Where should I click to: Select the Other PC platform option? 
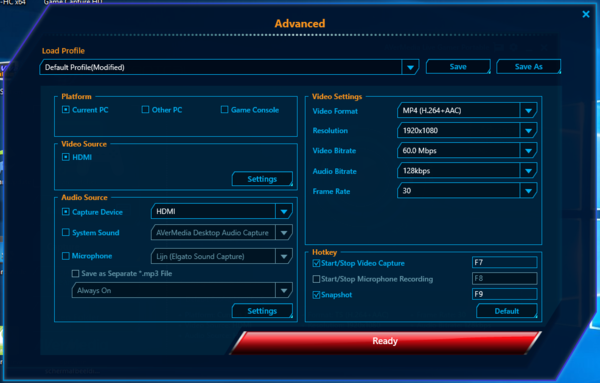click(x=145, y=110)
